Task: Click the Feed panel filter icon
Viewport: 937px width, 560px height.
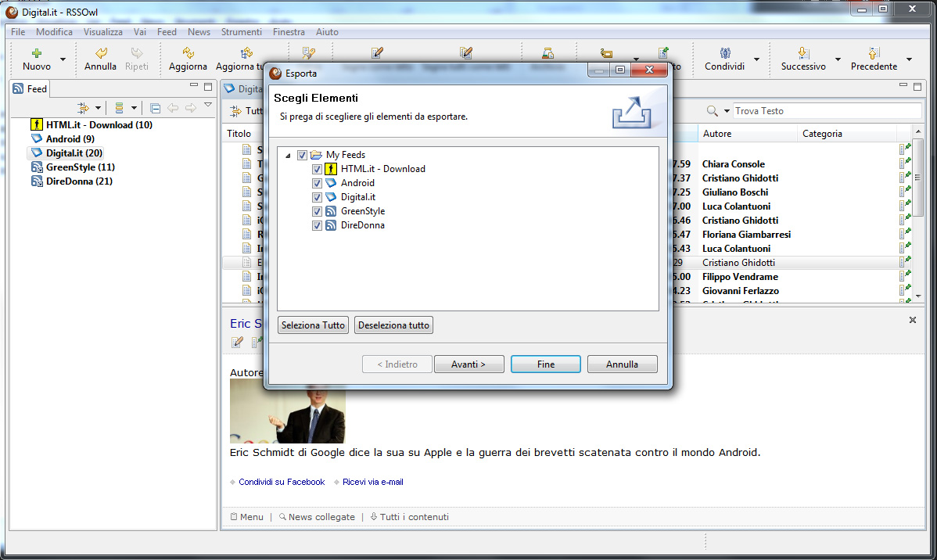Action: click(83, 108)
